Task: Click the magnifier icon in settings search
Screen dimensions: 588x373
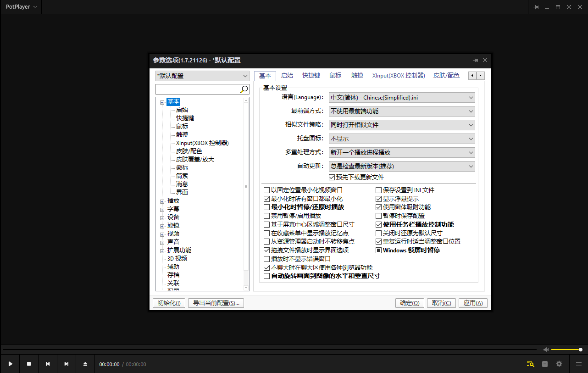Action: [244, 89]
